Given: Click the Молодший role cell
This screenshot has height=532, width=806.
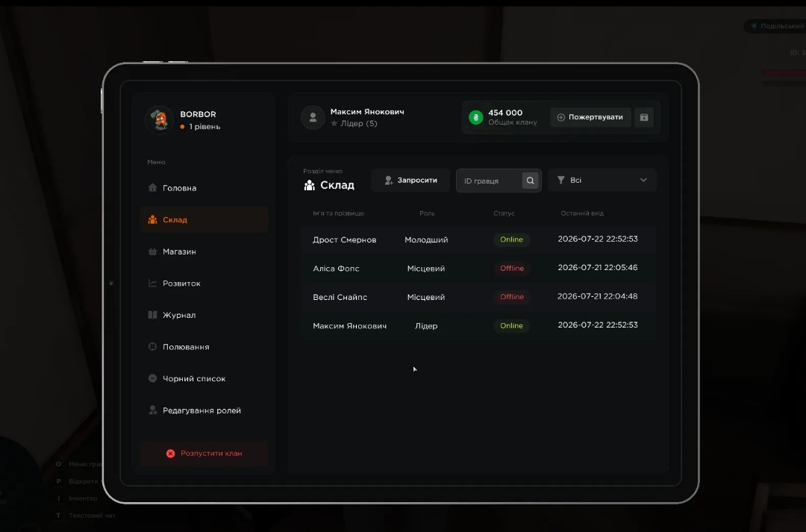Looking at the screenshot, I should [x=426, y=240].
